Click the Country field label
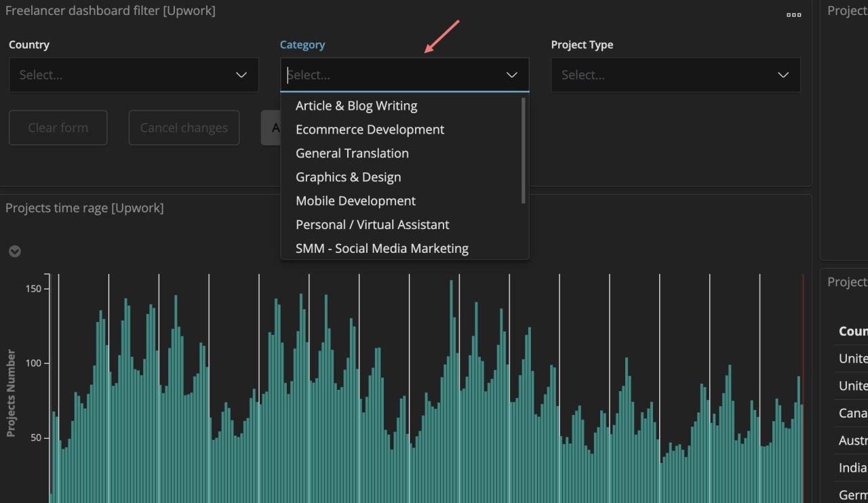The width and height of the screenshot is (868, 503). tap(29, 45)
